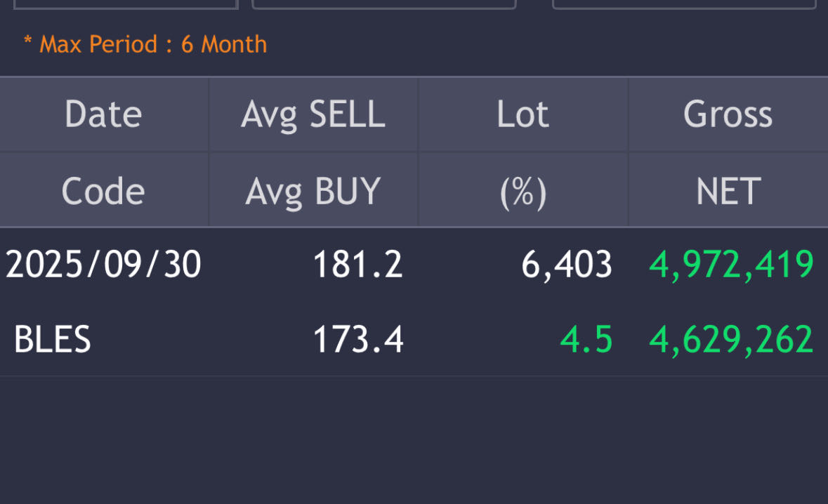Click the Code column header
Screen dimensions: 828x504
[103, 191]
